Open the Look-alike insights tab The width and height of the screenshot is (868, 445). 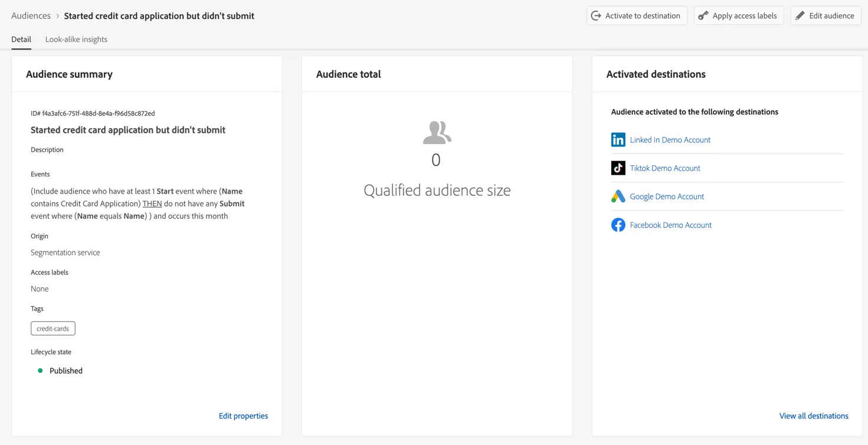(x=76, y=40)
